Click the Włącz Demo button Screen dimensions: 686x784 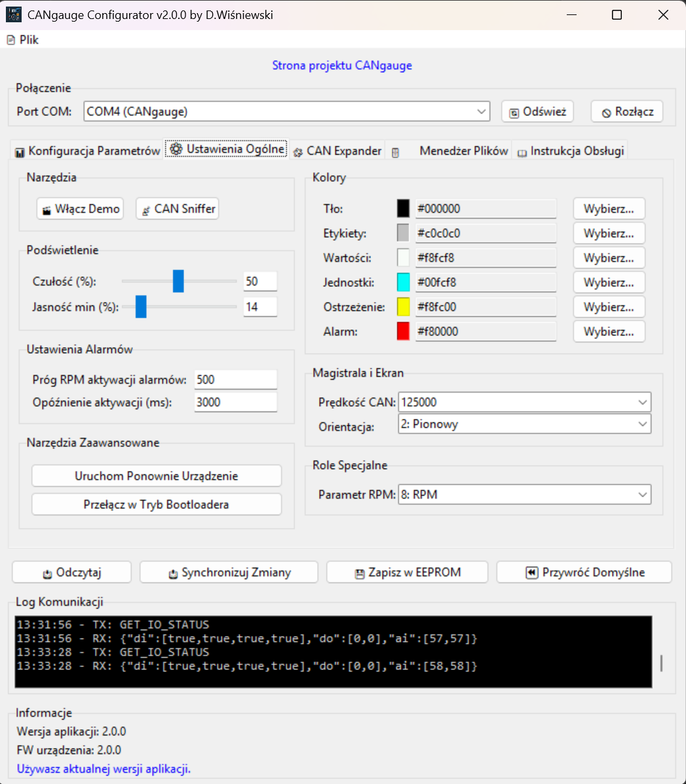[x=80, y=208]
